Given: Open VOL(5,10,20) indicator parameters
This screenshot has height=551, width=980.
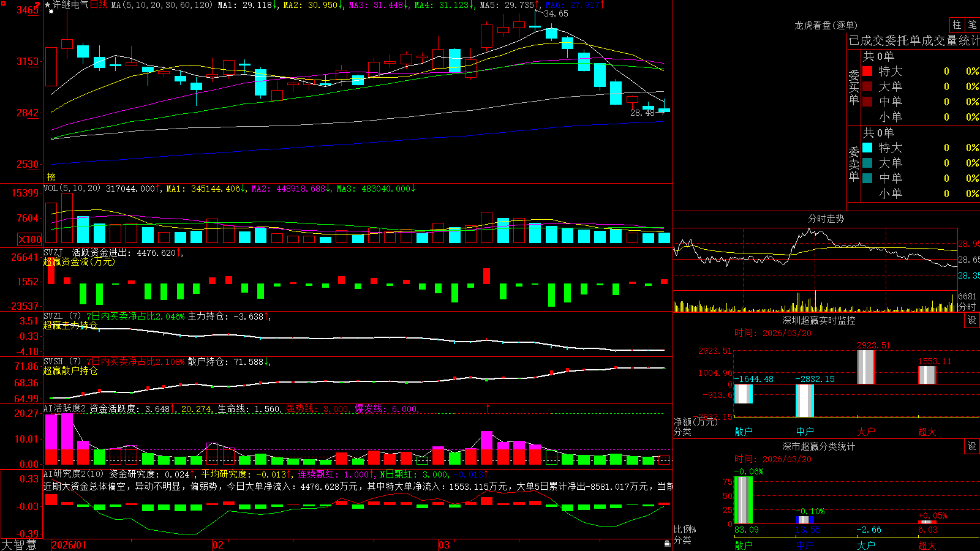Looking at the screenshot, I should [72, 189].
